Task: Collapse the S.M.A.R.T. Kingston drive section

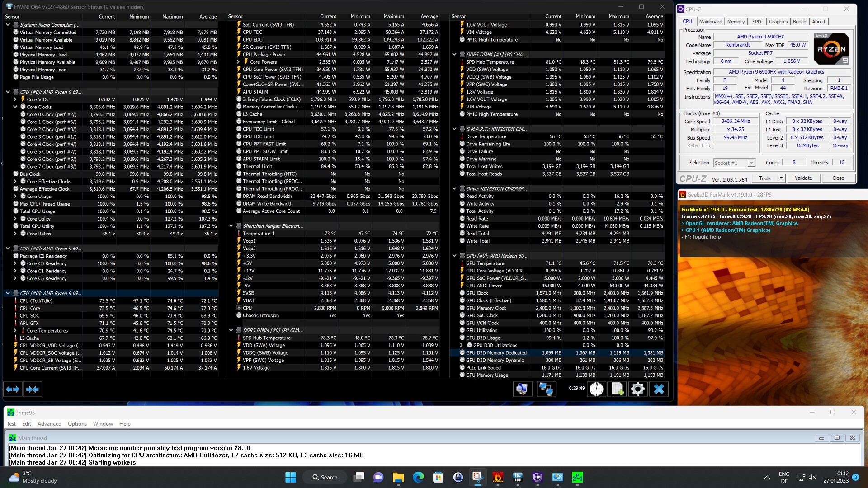Action: point(454,129)
